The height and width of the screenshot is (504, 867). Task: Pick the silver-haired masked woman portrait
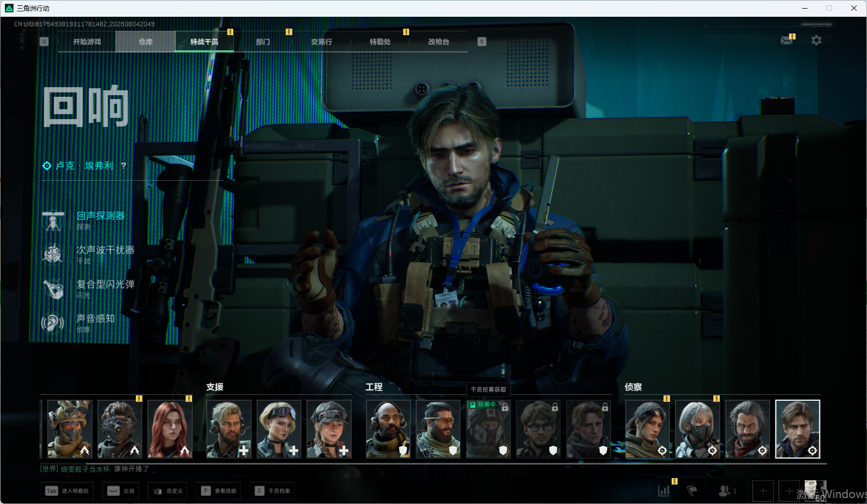698,429
